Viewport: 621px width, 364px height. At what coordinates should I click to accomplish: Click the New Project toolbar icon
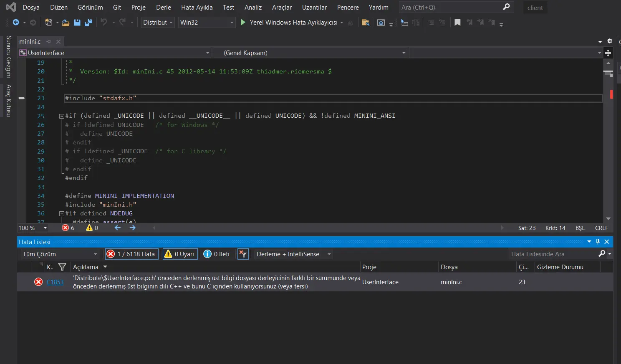48,23
